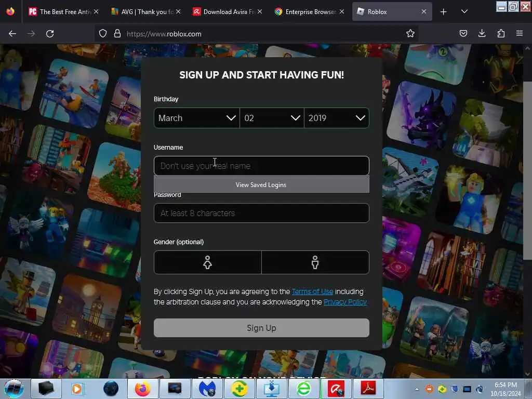Click the taskbar clock showing 6:54 PM

pyautogui.click(x=506, y=389)
